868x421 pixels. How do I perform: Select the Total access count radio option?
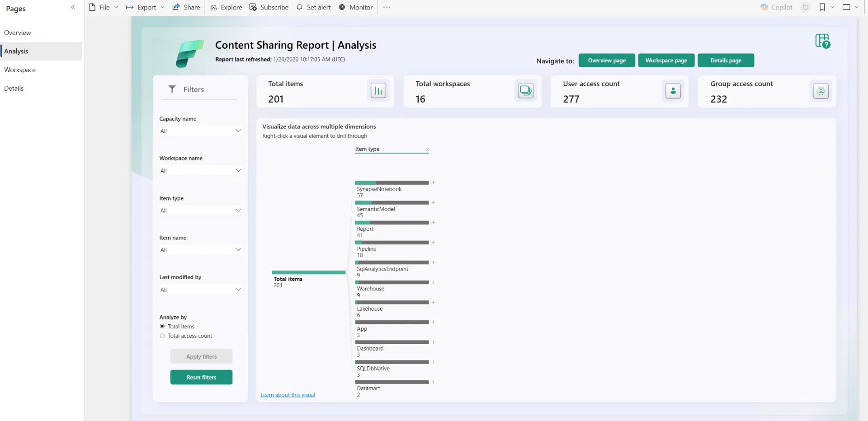[162, 336]
